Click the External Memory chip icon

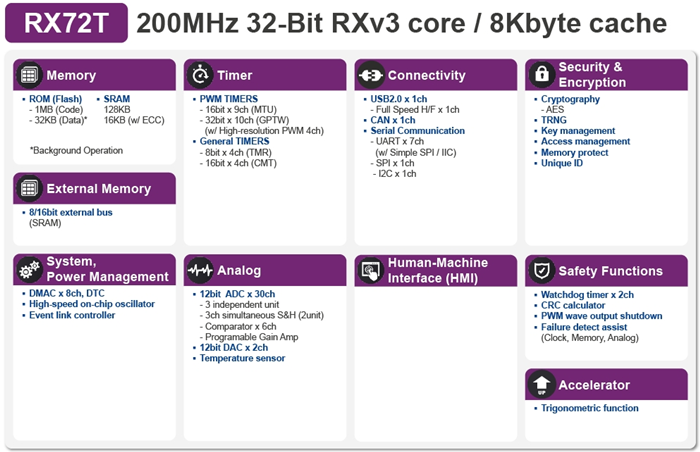(29, 188)
